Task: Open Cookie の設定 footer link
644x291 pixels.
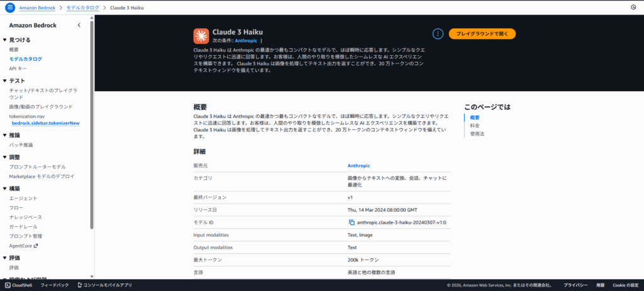Action: (626, 285)
